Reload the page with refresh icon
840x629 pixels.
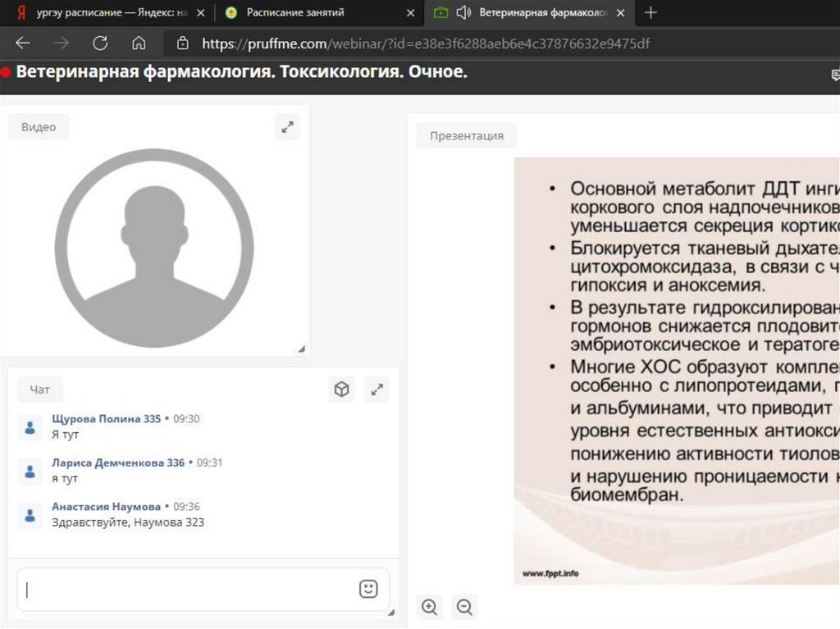[100, 43]
